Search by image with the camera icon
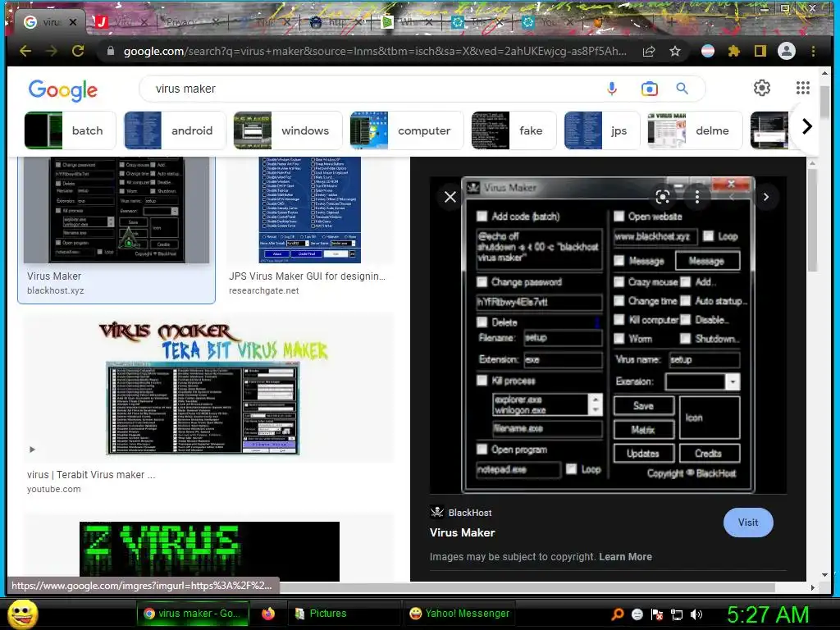Screen dimensions: 840x630 tap(650, 89)
